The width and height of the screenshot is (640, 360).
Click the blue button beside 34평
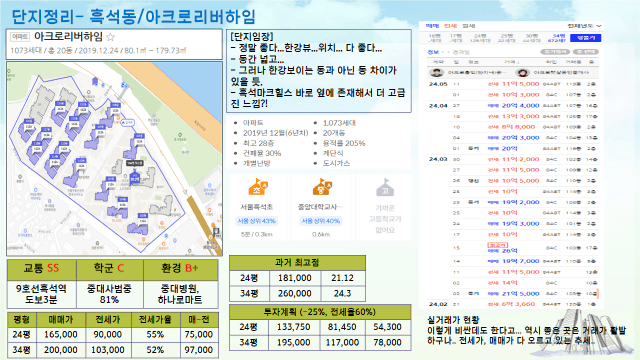pos(586,38)
